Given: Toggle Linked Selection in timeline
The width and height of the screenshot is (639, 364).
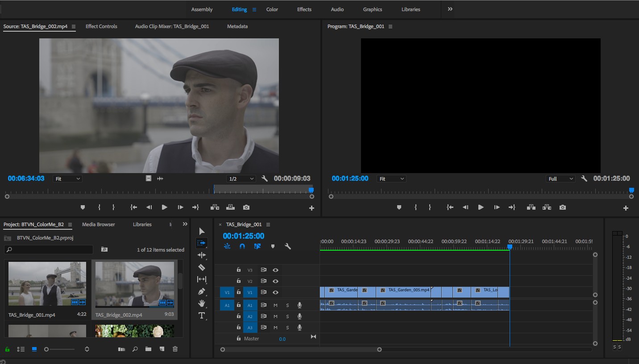Looking at the screenshot, I should coord(257,246).
